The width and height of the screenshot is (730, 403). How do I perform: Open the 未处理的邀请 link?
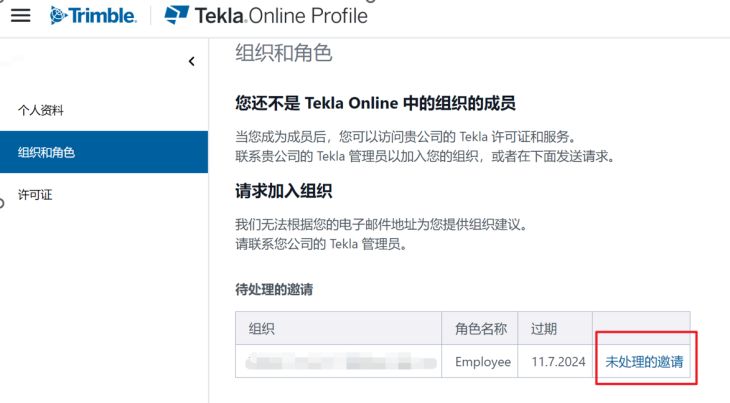pyautogui.click(x=645, y=361)
